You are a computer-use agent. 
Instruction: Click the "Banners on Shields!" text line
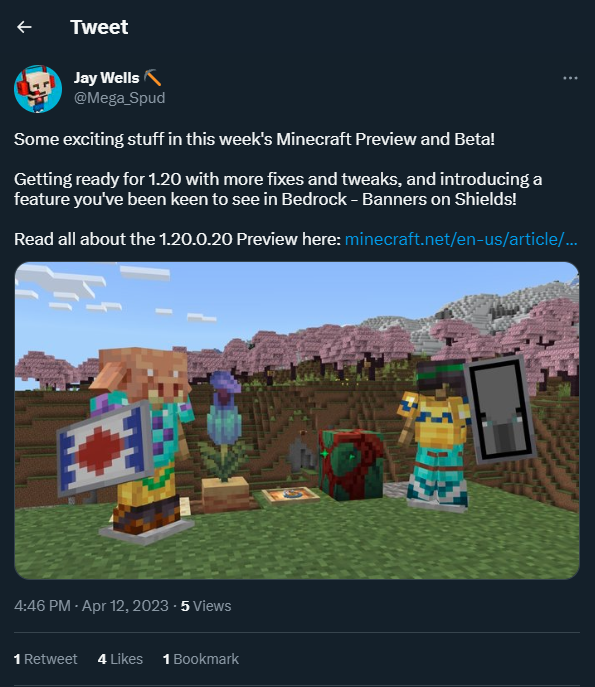[439, 199]
